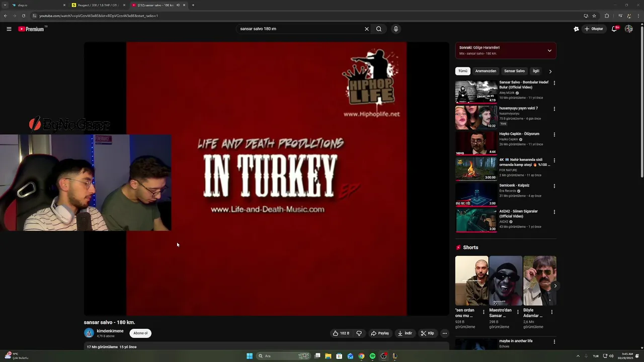This screenshot has height=362, width=644.
Task: Select the Aramanızdan filter chip
Action: pyautogui.click(x=486, y=71)
